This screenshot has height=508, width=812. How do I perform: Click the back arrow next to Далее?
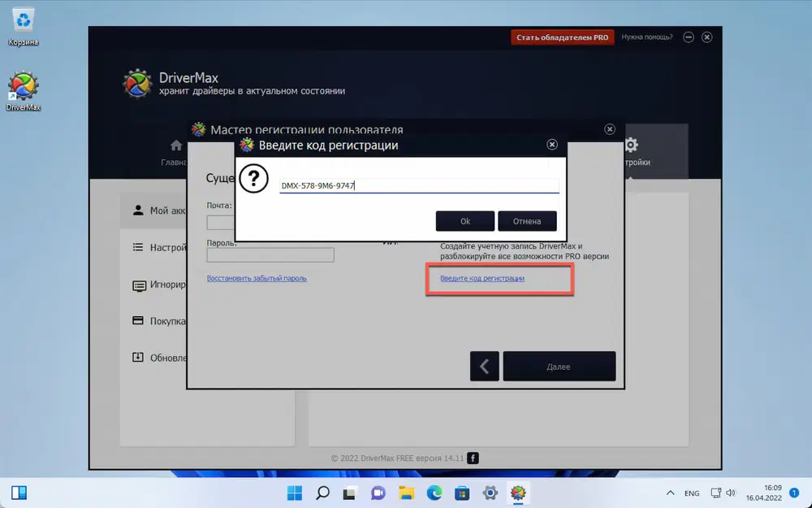tap(485, 366)
